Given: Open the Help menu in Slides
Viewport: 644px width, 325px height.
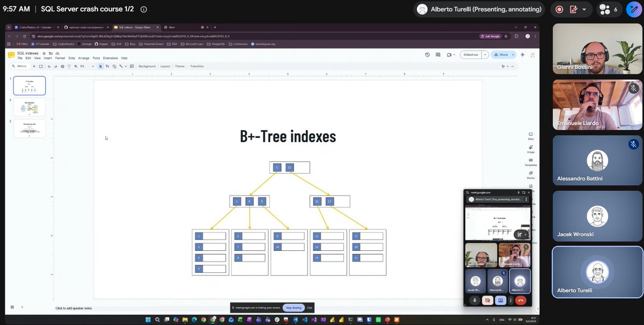Looking at the screenshot, I should click(x=124, y=58).
